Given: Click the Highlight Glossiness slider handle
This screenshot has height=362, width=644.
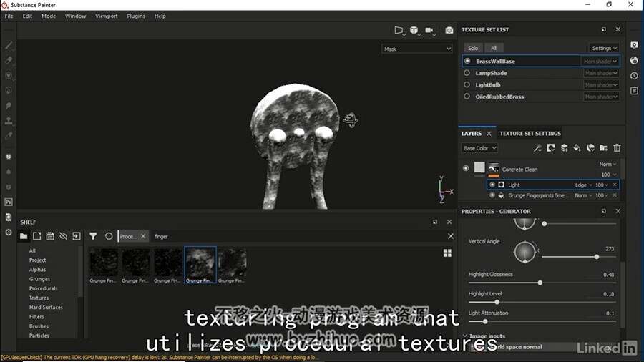Looking at the screenshot, I should point(540,283).
